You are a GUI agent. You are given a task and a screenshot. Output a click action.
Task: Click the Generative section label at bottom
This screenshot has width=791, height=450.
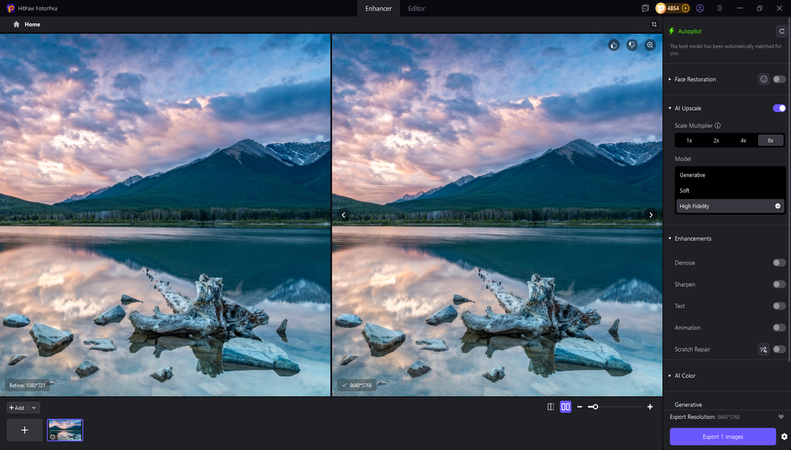pyautogui.click(x=688, y=405)
